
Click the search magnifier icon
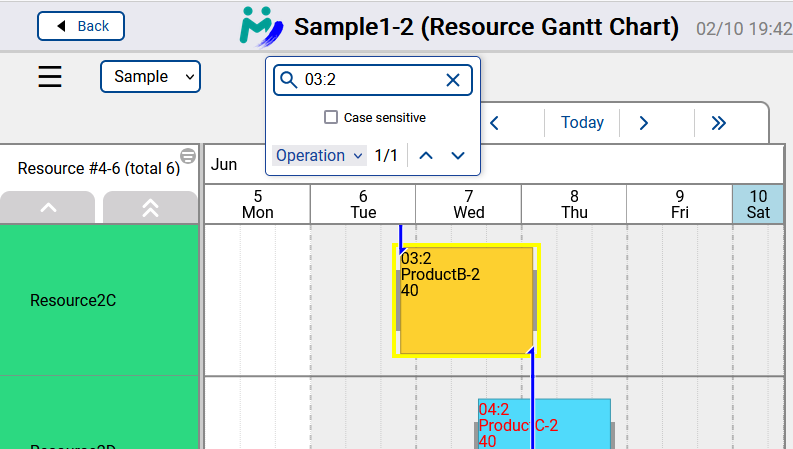[288, 80]
